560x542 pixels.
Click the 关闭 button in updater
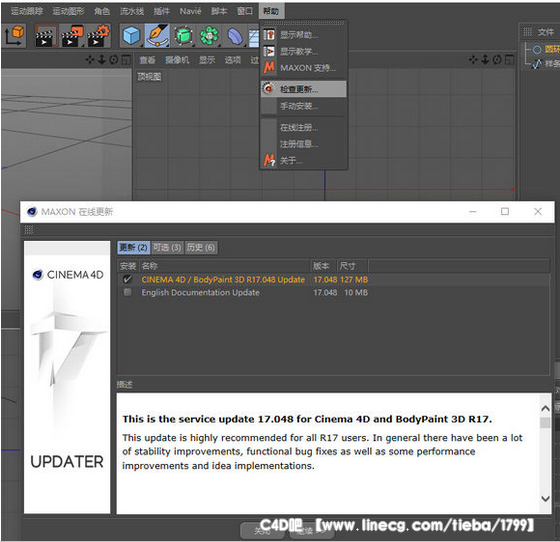[263, 531]
